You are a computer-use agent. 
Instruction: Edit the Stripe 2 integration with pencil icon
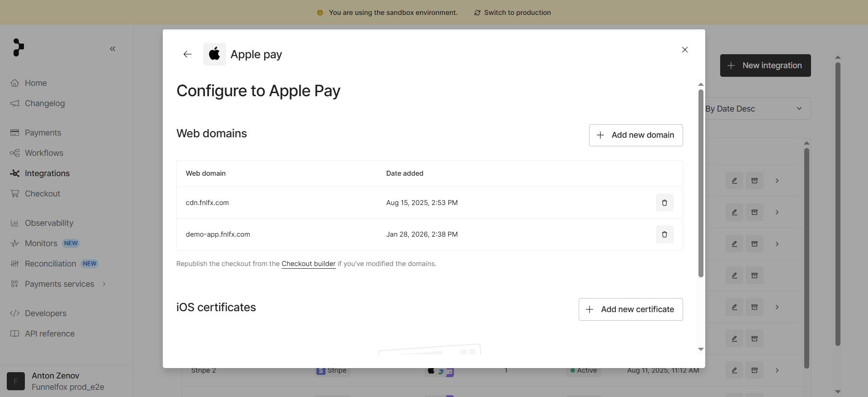tap(735, 370)
